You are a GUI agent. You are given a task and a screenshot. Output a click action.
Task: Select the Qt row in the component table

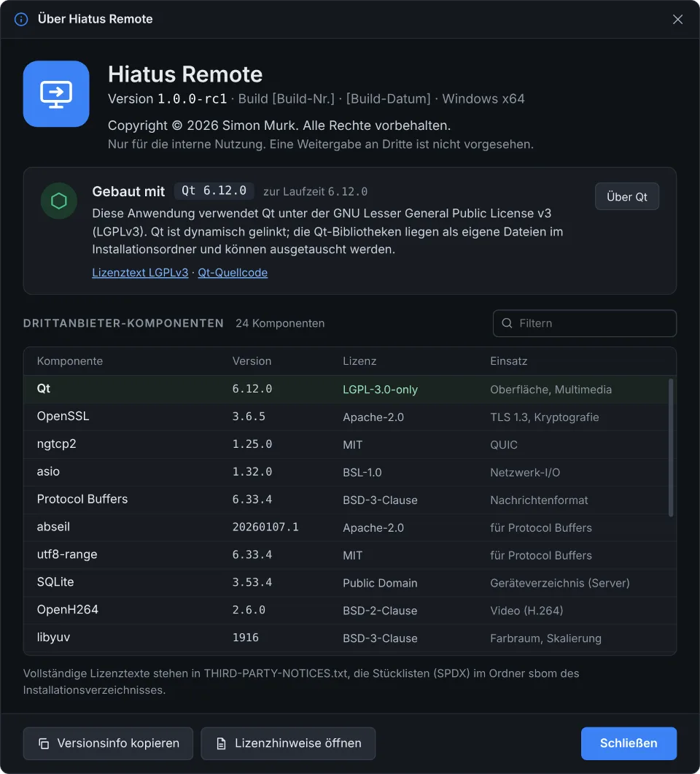tap(350, 390)
